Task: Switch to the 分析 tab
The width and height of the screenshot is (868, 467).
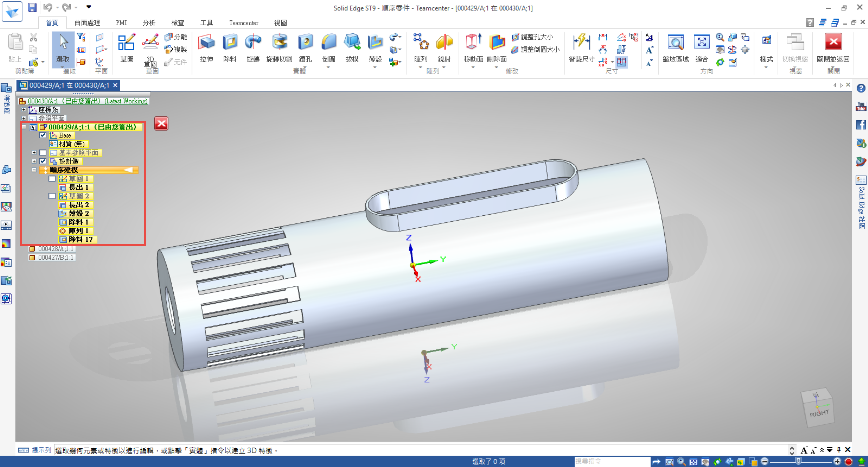Action: point(149,23)
